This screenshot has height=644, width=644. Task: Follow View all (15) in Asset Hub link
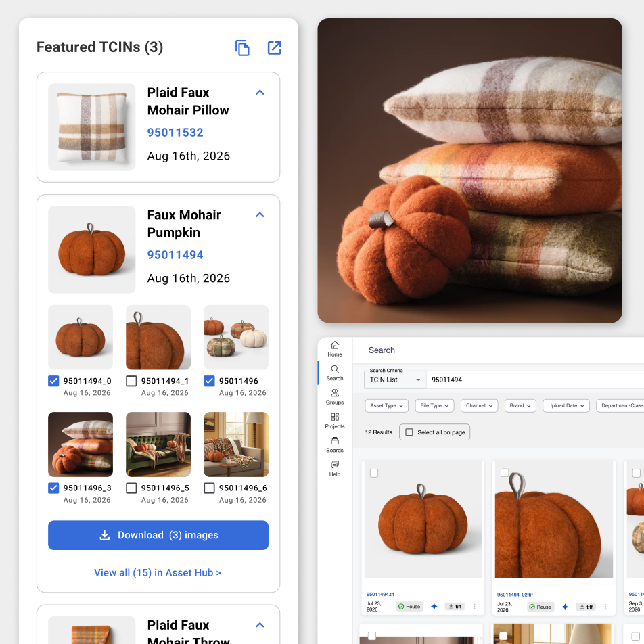coord(158,572)
